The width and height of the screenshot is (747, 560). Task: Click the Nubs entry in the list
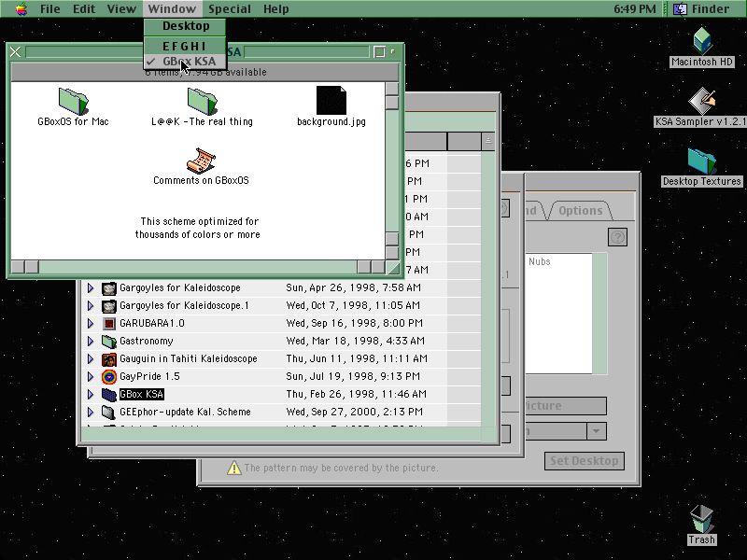coord(540,261)
